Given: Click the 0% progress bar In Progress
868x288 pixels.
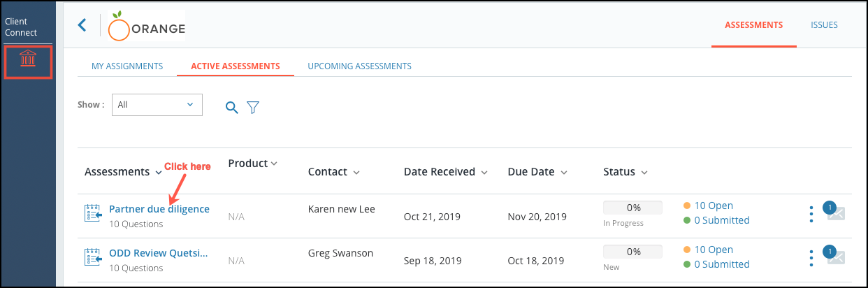Looking at the screenshot, I should 633,208.
